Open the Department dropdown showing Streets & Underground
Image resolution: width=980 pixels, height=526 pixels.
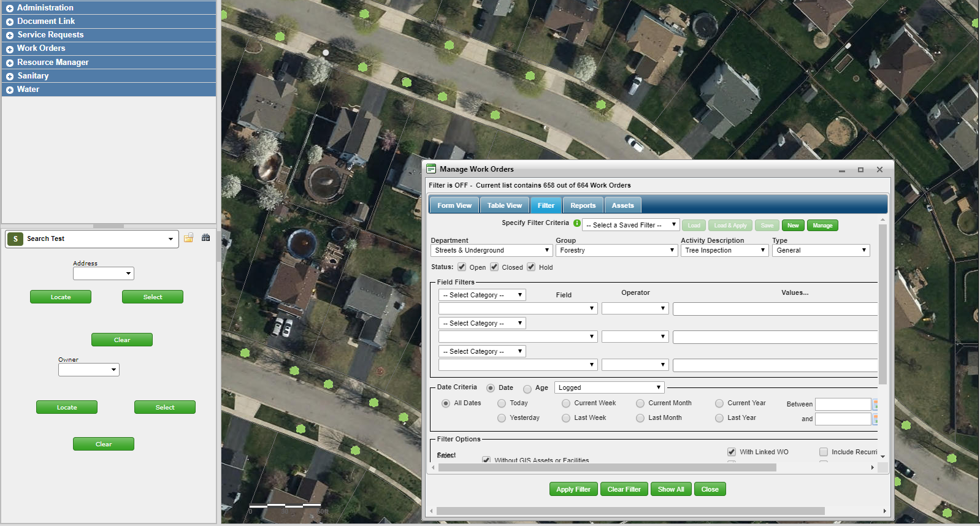click(x=492, y=250)
